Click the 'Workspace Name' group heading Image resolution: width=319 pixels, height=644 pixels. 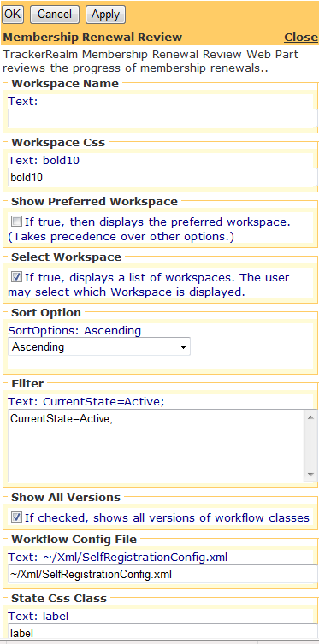click(65, 83)
